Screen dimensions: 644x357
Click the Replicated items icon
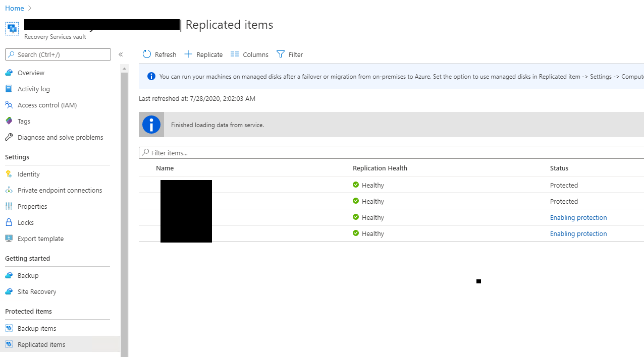click(x=9, y=345)
